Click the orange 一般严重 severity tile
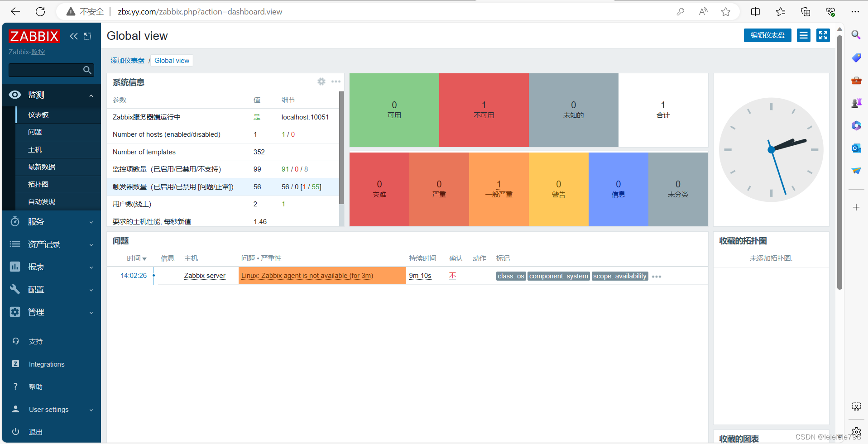The height and width of the screenshot is (444, 868). tap(499, 189)
